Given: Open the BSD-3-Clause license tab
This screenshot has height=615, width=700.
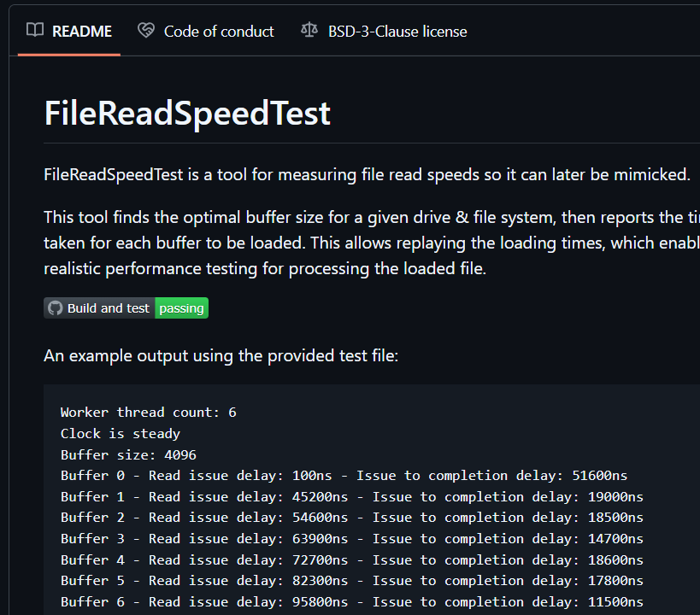Looking at the screenshot, I should 397,32.
